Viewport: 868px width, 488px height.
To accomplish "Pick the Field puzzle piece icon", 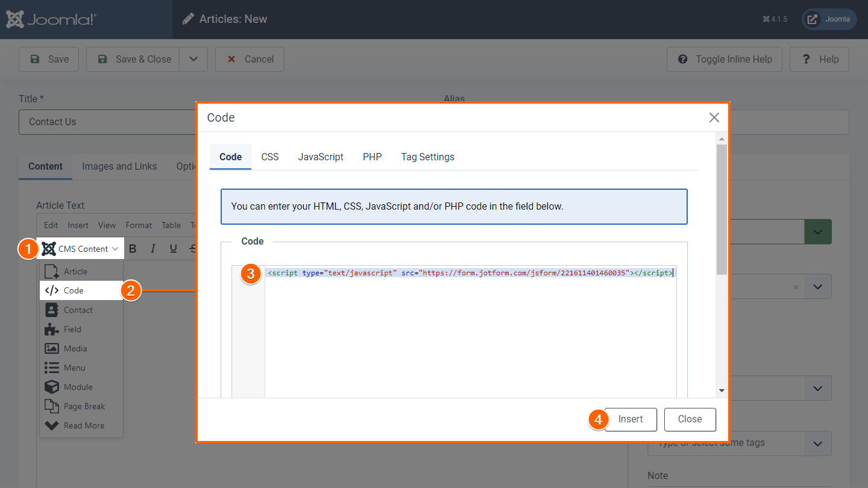I will (x=52, y=329).
